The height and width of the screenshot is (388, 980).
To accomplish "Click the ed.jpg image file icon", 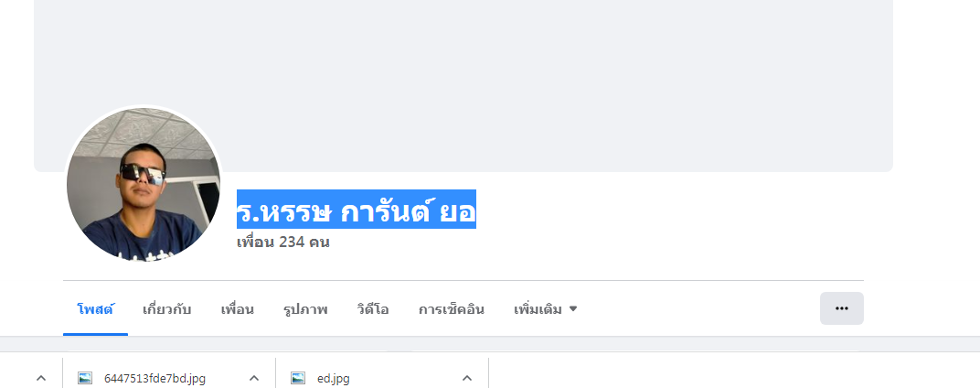I will click(297, 378).
